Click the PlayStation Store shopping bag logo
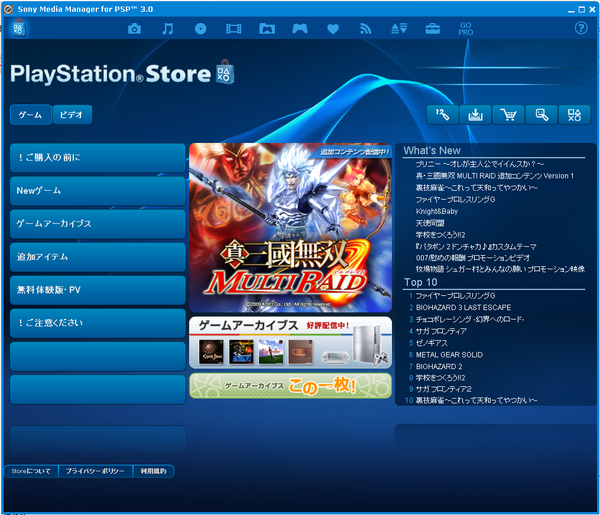This screenshot has width=600, height=515. (225, 72)
